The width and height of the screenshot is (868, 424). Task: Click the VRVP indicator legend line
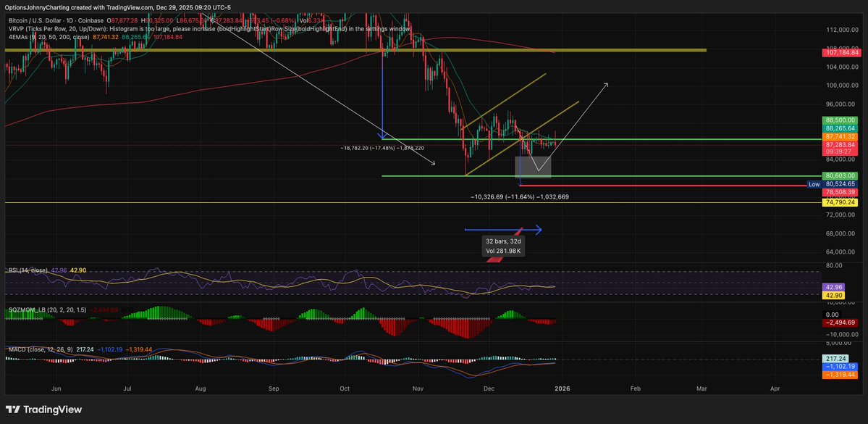(x=211, y=28)
